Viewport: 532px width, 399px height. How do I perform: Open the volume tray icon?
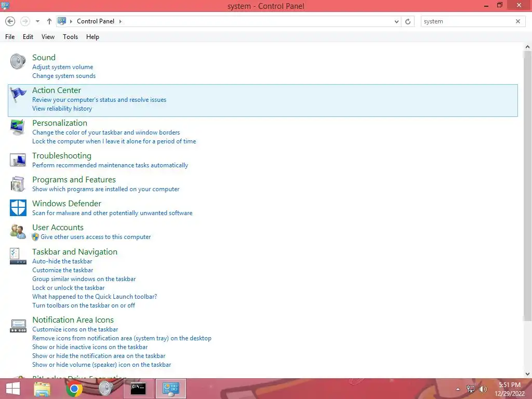click(483, 389)
